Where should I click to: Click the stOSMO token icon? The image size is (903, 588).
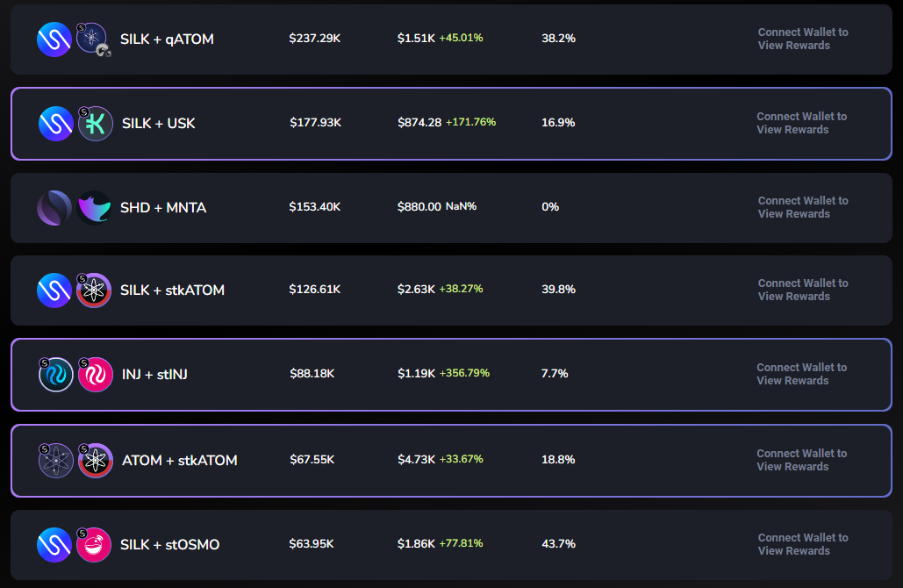click(94, 545)
